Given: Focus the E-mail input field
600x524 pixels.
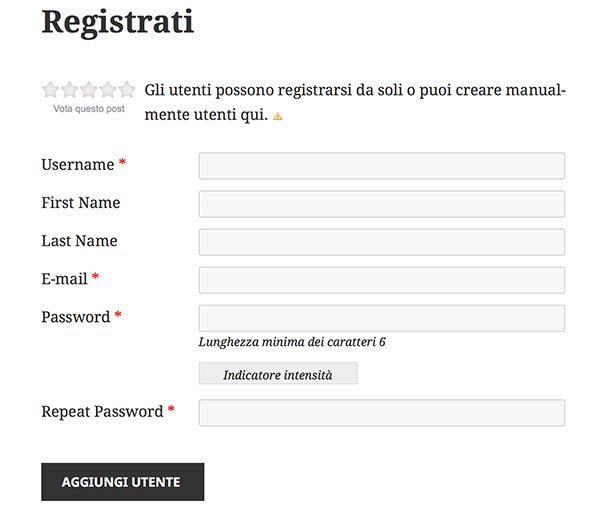Looking at the screenshot, I should click(x=382, y=280).
